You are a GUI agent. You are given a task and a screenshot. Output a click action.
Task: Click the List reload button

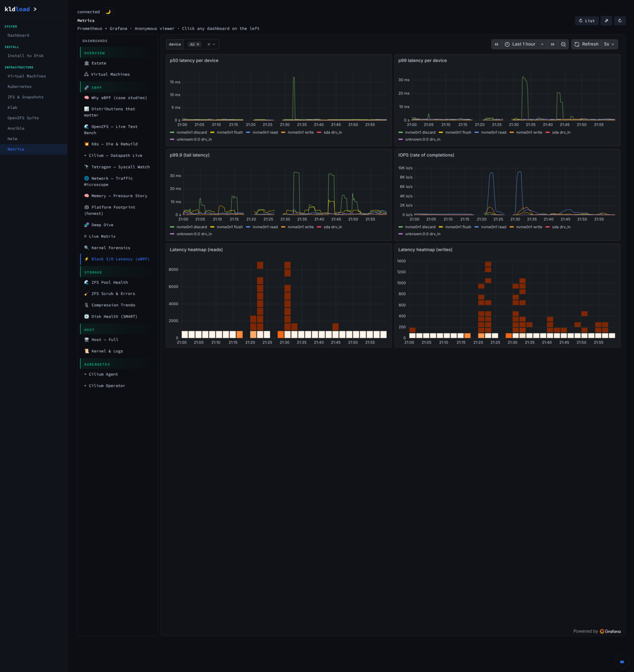pyautogui.click(x=586, y=20)
